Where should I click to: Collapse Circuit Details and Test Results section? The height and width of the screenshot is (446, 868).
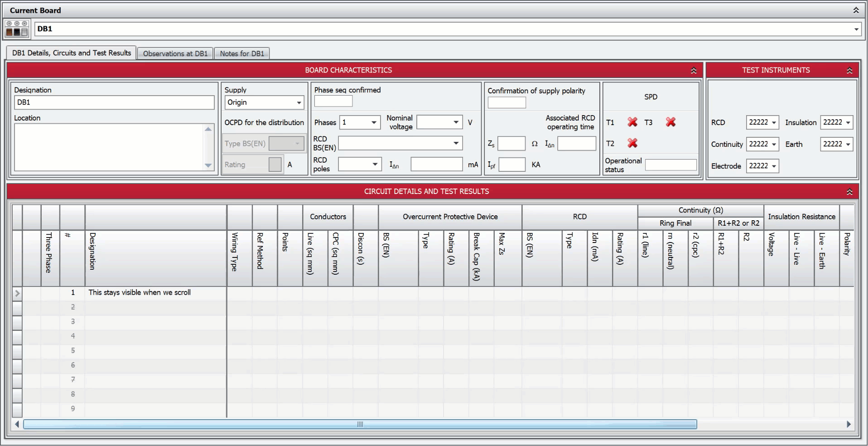point(849,192)
